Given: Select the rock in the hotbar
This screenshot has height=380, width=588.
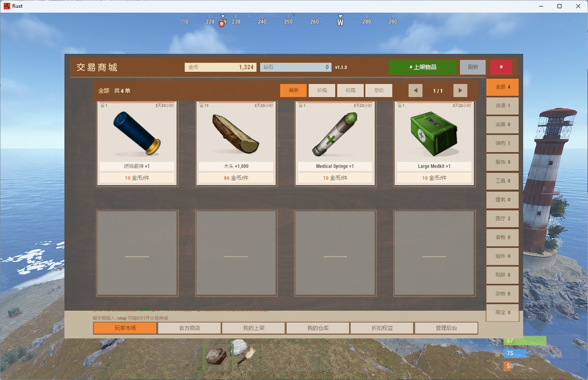Looking at the screenshot, I should point(215,356).
